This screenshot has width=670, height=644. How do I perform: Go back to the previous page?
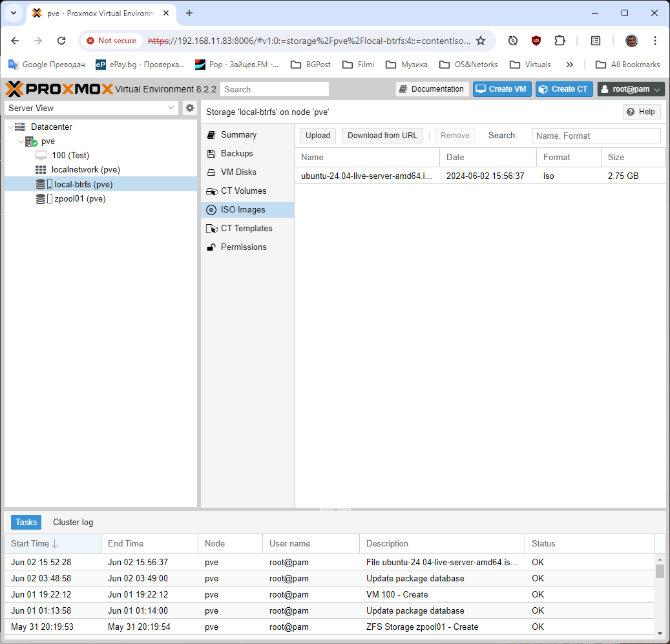pyautogui.click(x=15, y=41)
